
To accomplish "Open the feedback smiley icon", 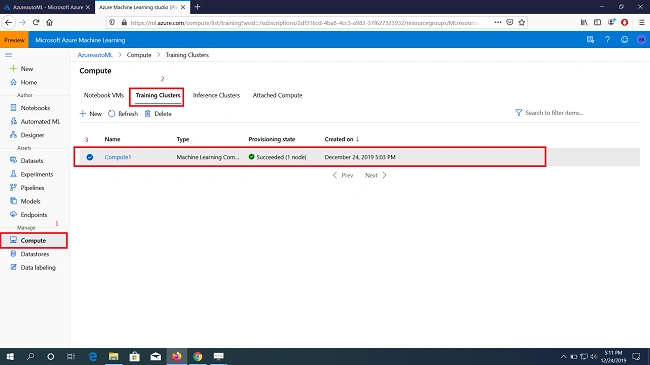I will pos(624,40).
